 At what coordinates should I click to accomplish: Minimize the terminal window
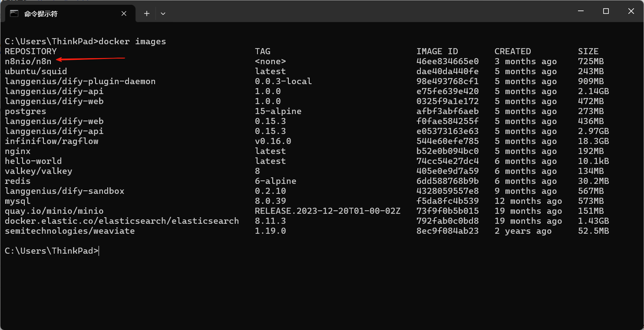pos(581,11)
